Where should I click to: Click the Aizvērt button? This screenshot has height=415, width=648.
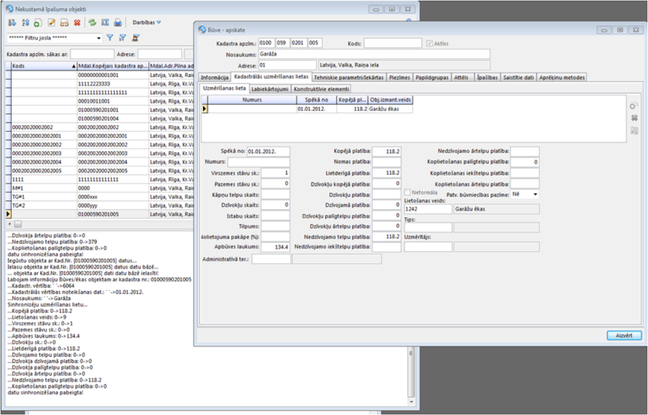pyautogui.click(x=624, y=336)
